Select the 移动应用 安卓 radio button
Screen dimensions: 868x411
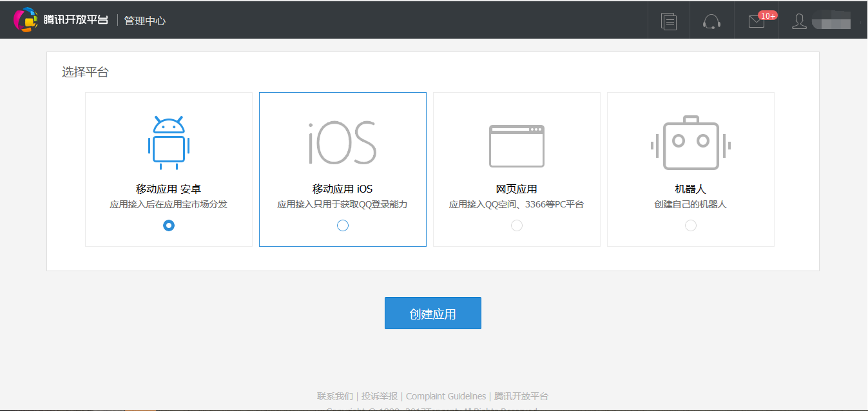coord(169,225)
